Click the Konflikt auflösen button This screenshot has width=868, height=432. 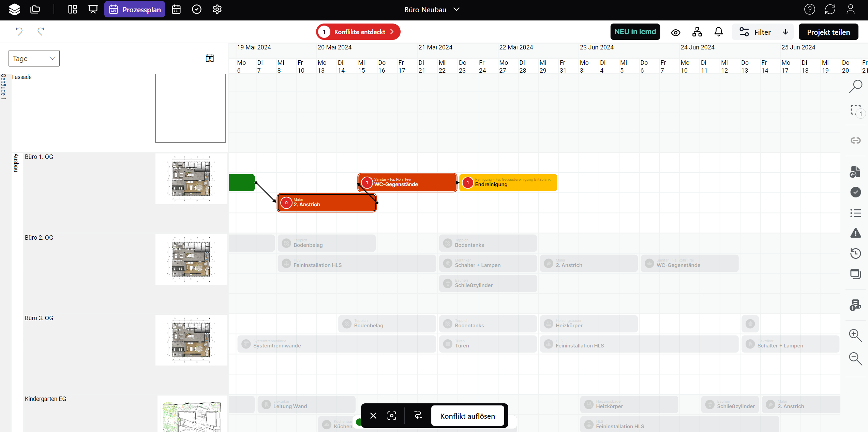[x=467, y=416]
